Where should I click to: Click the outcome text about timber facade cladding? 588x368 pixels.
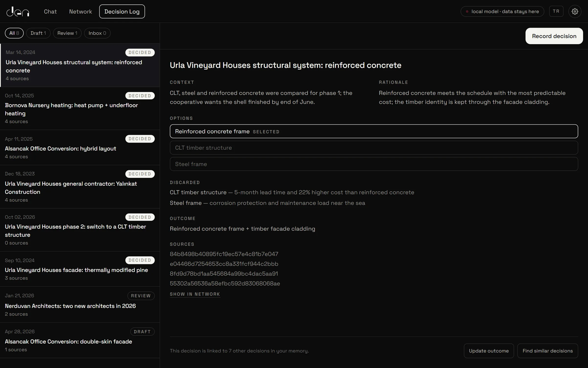pyautogui.click(x=243, y=229)
